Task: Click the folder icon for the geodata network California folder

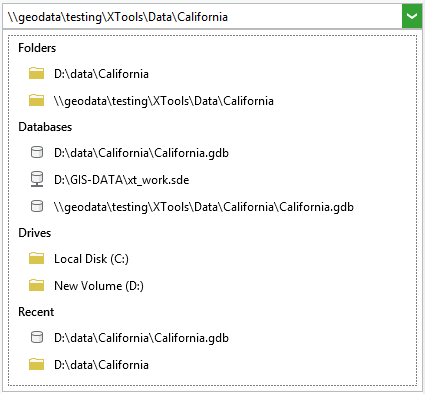Action: pos(36,100)
